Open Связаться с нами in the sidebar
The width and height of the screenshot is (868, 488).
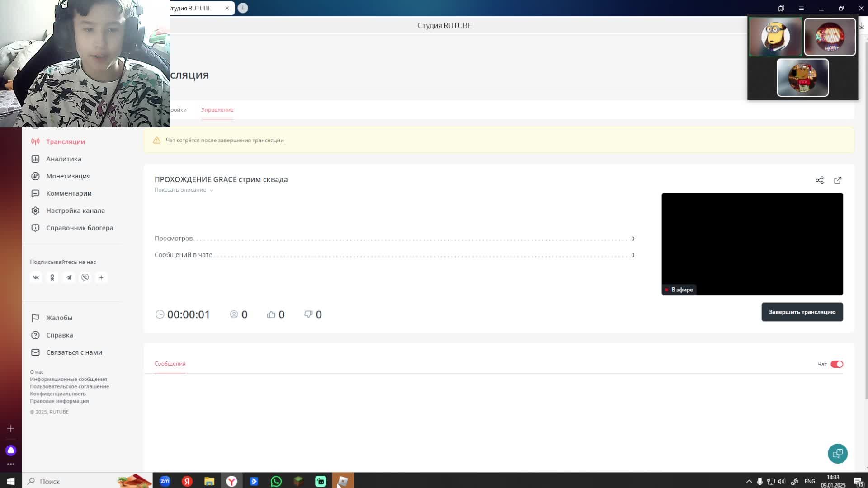(x=66, y=352)
